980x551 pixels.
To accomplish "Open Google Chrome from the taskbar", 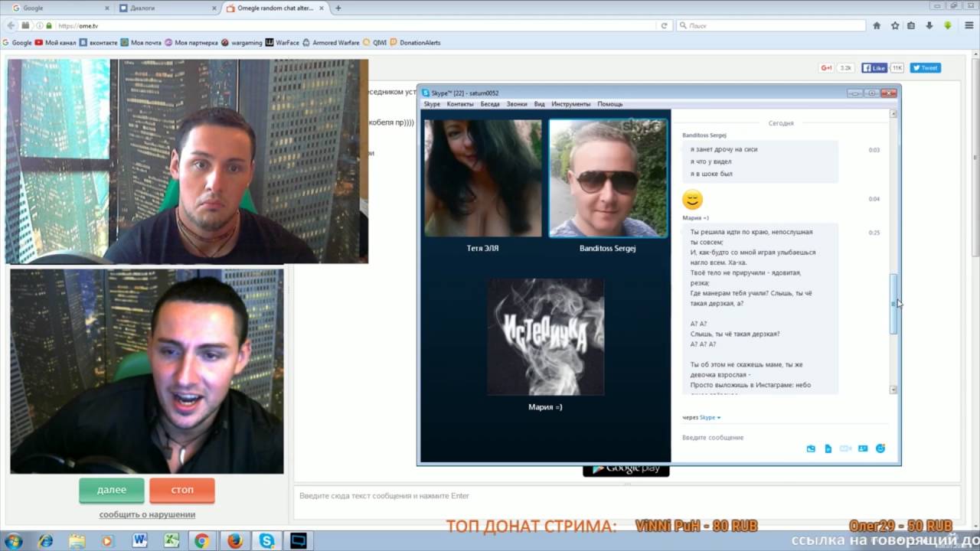I will click(201, 541).
